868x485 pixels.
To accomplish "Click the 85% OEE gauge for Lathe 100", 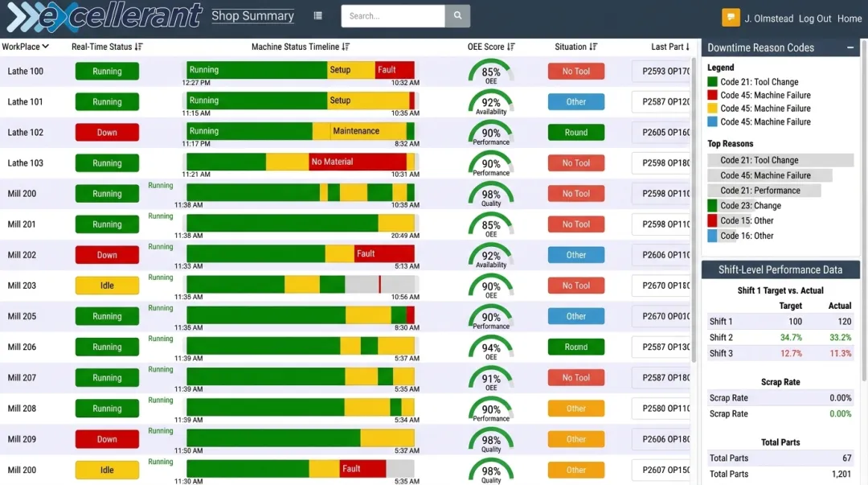I will (x=490, y=72).
